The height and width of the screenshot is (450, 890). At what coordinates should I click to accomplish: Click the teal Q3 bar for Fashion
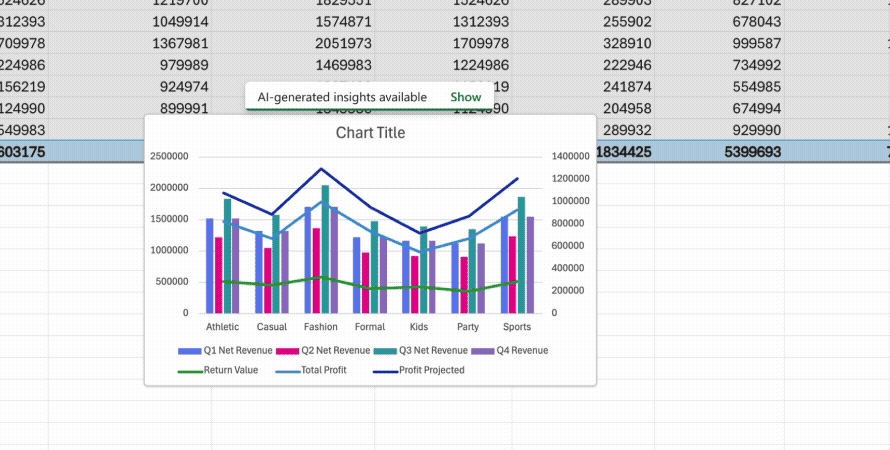(325, 250)
